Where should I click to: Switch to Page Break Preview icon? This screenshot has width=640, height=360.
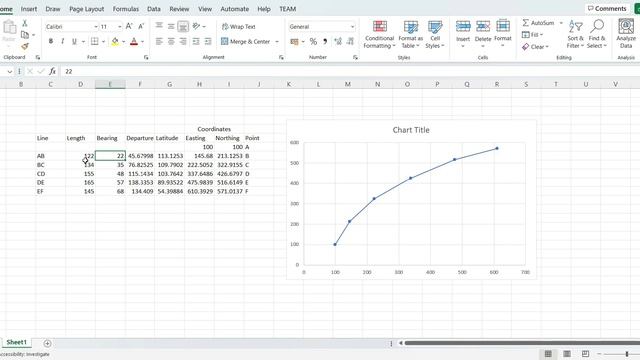click(x=585, y=353)
